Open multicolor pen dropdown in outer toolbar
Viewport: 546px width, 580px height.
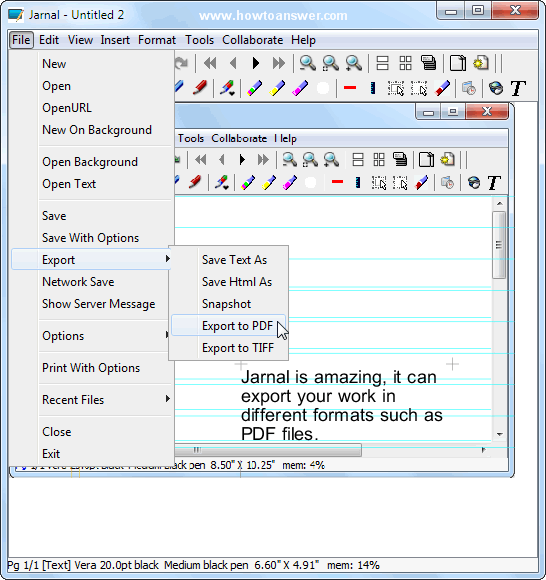(x=227, y=89)
